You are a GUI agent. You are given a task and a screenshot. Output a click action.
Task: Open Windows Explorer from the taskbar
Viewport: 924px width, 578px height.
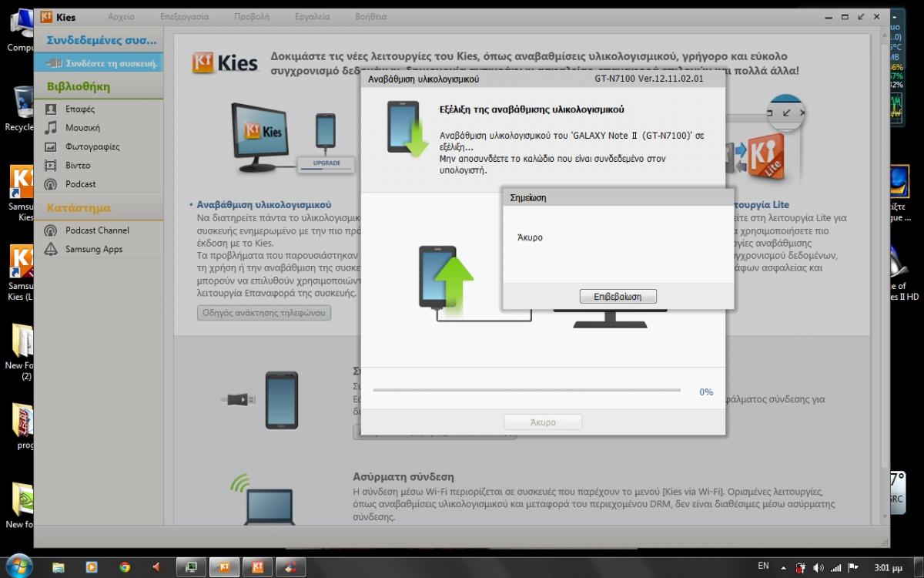click(59, 567)
